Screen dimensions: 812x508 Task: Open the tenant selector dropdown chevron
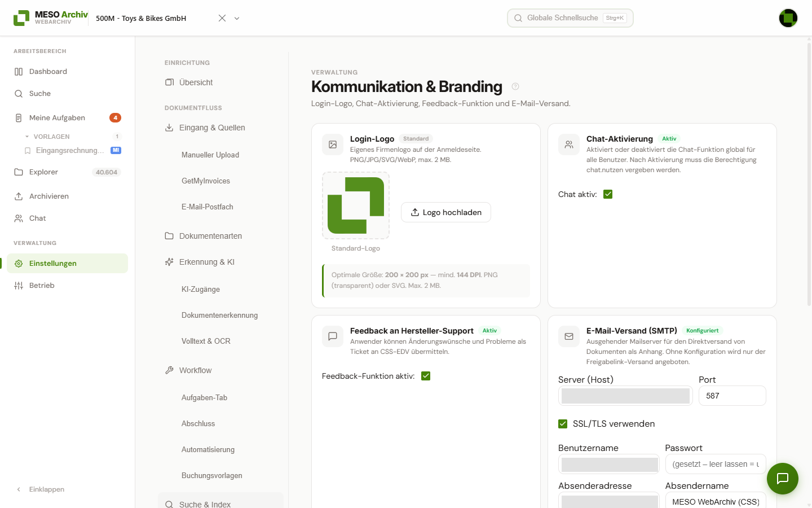tap(237, 18)
